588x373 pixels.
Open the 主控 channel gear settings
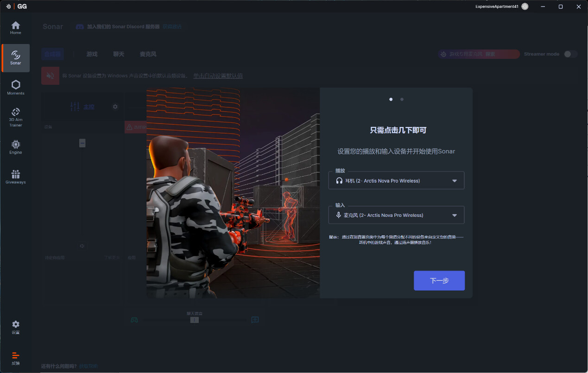pos(115,107)
